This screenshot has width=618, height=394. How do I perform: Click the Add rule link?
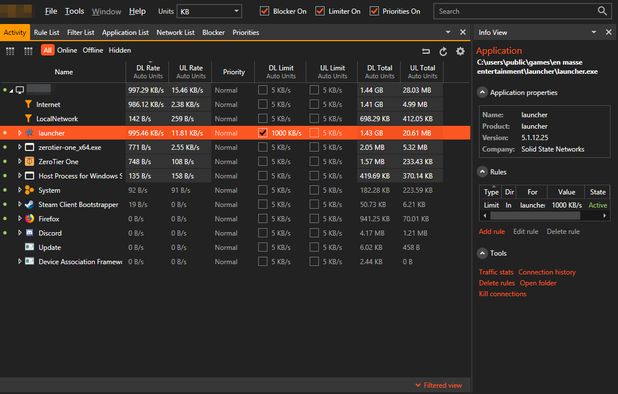click(x=491, y=231)
